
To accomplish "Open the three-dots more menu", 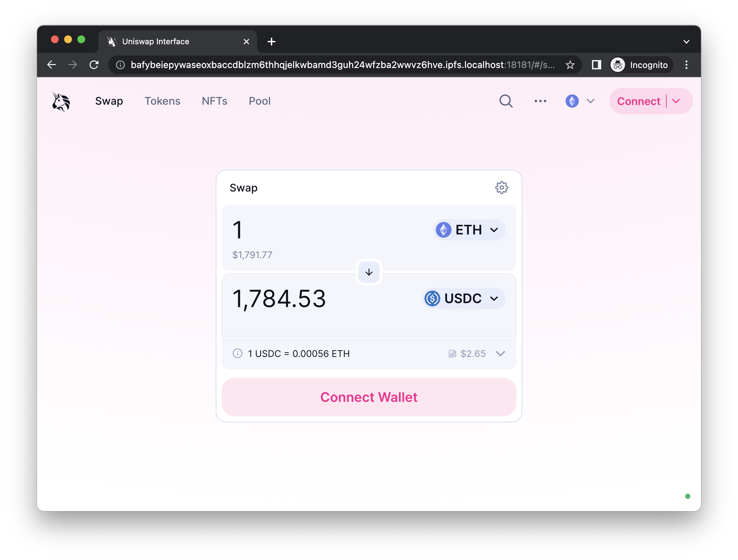I will [540, 101].
